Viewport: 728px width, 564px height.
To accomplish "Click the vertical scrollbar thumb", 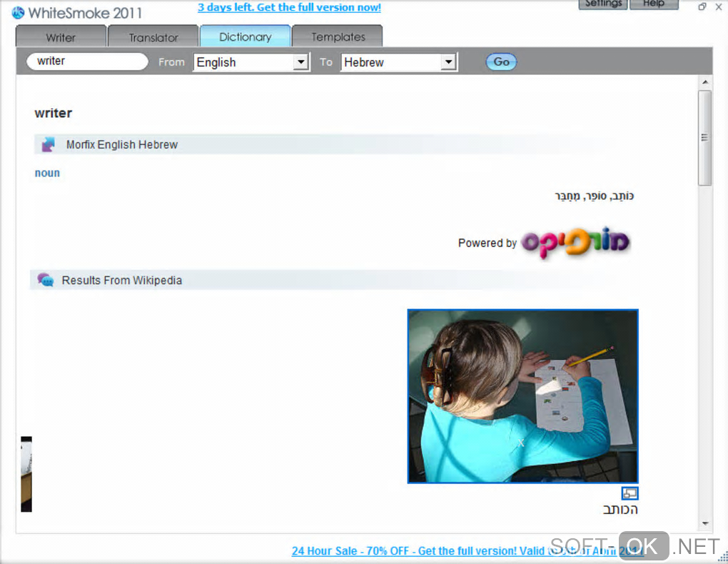I will click(704, 138).
